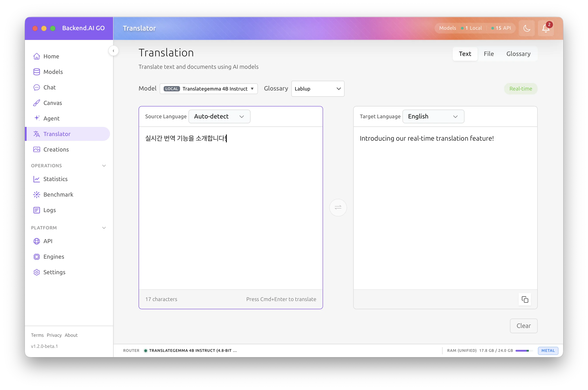Clear the translation text
The image size is (588, 390).
(x=523, y=326)
